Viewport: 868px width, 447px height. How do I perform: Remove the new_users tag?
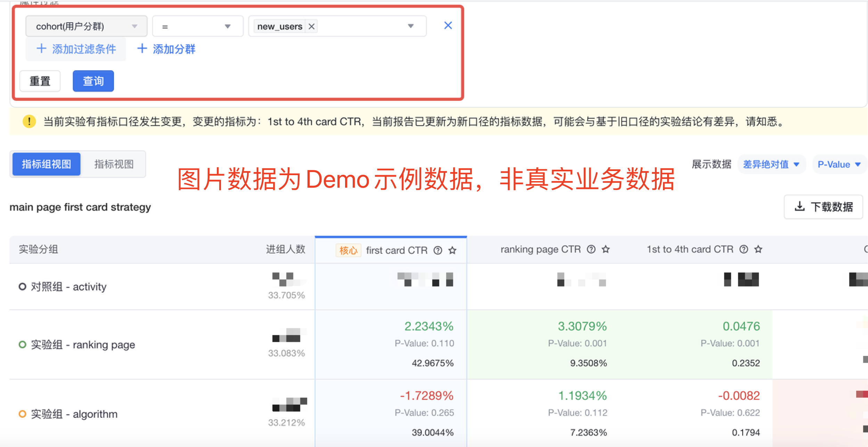(x=311, y=26)
